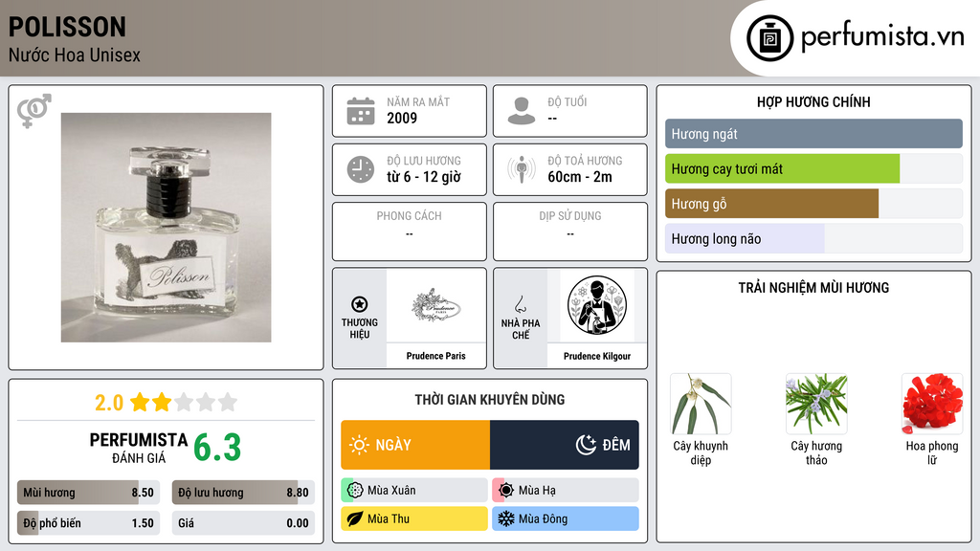
Task: Click the 2.0 star rating number
Action: pos(109,403)
